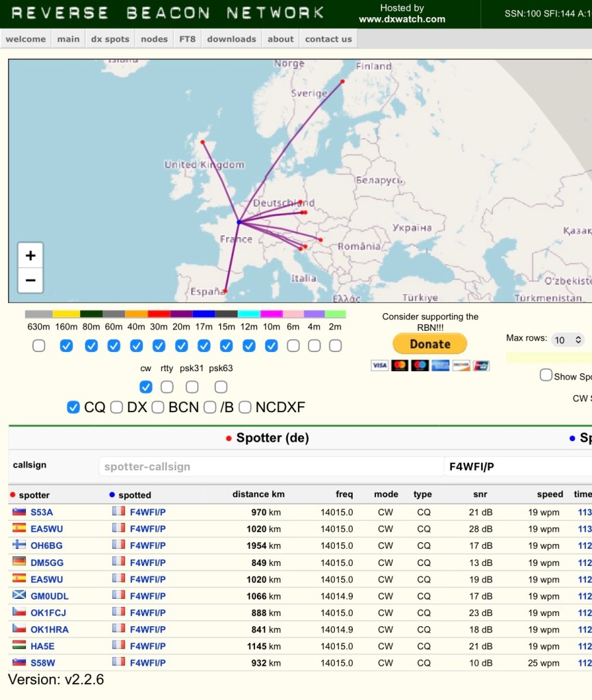Image resolution: width=592 pixels, height=700 pixels.
Task: Open spotter callsign link OK1FCJ
Action: (x=48, y=612)
